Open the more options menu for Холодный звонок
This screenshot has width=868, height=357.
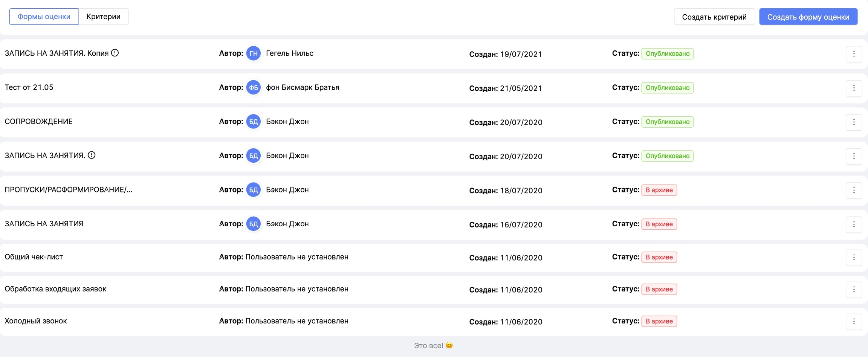[854, 322]
